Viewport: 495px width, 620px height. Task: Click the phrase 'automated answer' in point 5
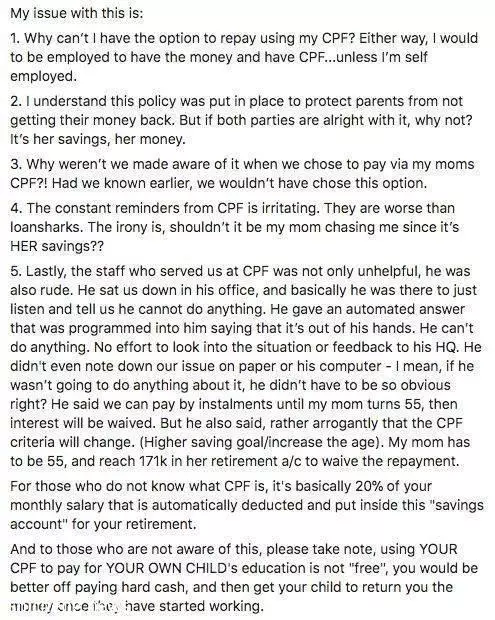(x=405, y=309)
